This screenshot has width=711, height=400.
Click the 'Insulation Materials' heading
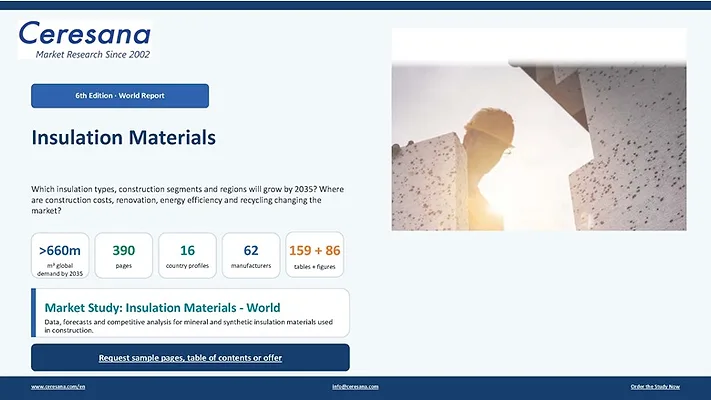[x=124, y=138]
